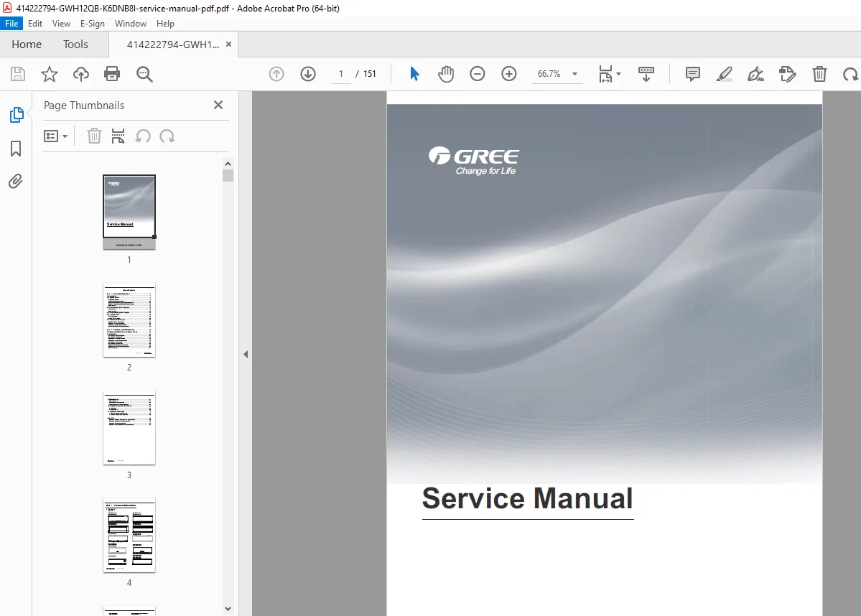Add document to starred with star icon
This screenshot has height=616, width=861.
[50, 73]
